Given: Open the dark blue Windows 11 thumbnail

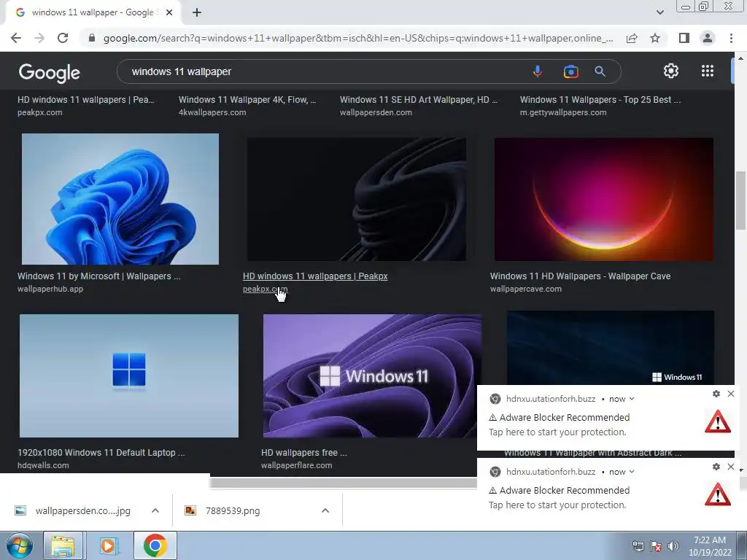Looking at the screenshot, I should click(611, 348).
